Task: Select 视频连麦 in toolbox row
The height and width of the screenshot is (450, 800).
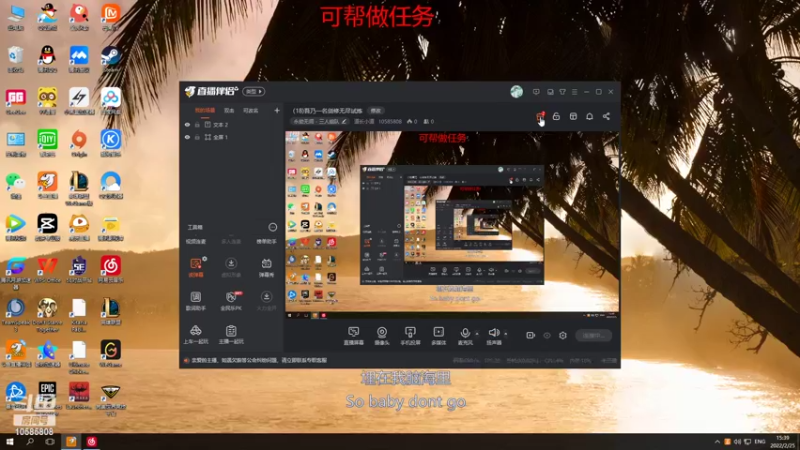Action: 196,241
